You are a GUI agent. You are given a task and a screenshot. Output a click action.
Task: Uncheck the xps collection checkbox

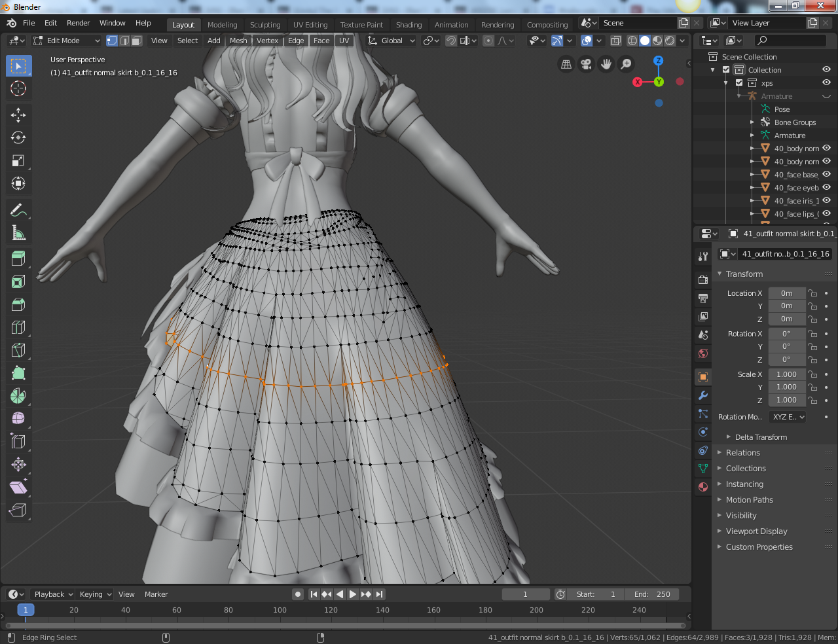[739, 83]
